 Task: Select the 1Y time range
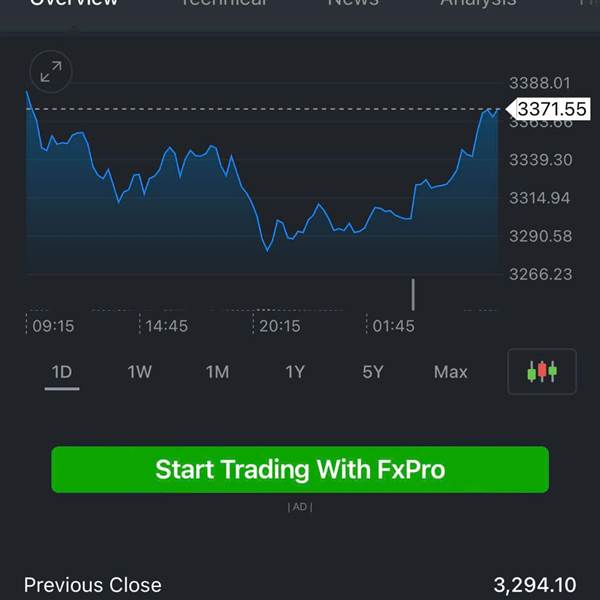295,372
